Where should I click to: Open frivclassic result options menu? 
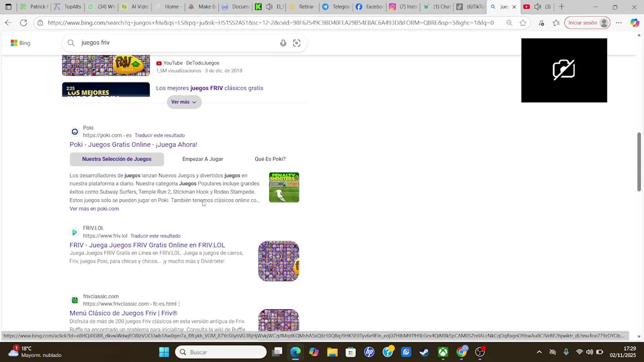[179, 304]
